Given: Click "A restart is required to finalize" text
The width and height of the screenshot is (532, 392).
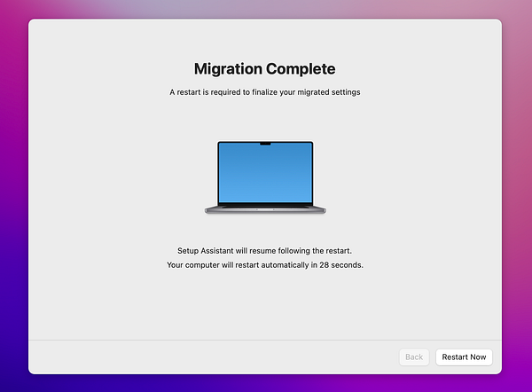Looking at the screenshot, I should [x=224, y=92].
